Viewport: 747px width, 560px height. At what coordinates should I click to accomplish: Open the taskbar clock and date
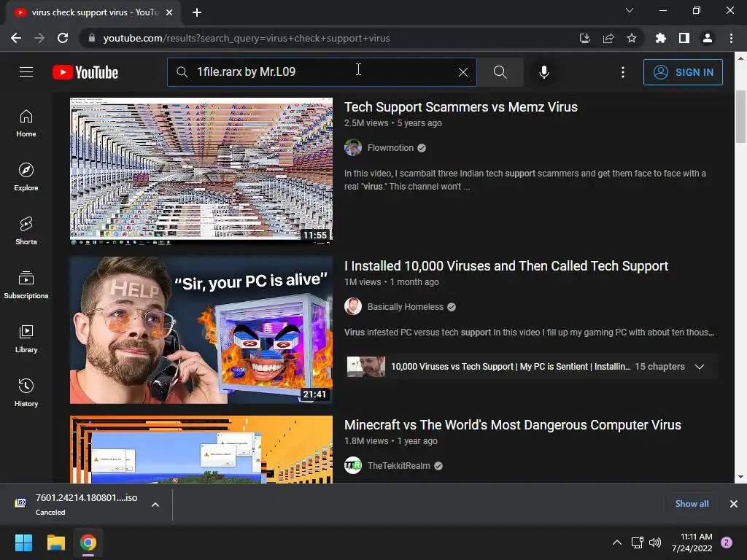692,542
